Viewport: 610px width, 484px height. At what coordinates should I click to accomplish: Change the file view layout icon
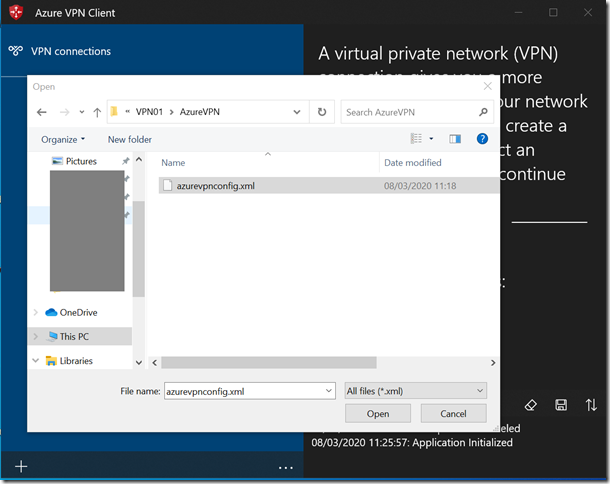[x=416, y=139]
